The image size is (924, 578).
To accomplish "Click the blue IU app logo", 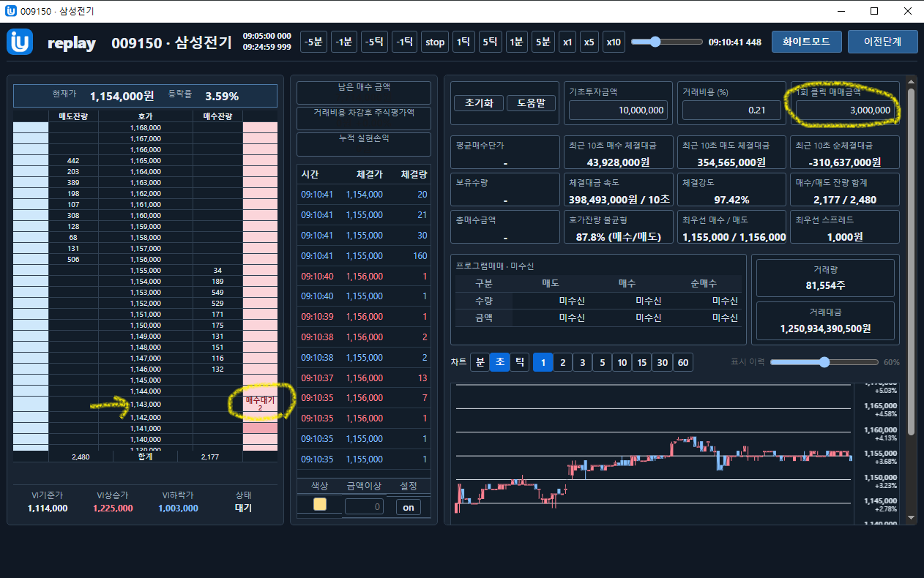I will point(20,42).
